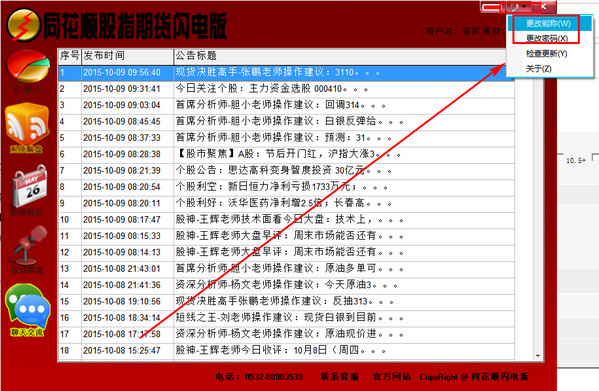Select row 短线之王-刘老师操作建议：现货白银到目前
Screen dimensions: 599x391
286,318
